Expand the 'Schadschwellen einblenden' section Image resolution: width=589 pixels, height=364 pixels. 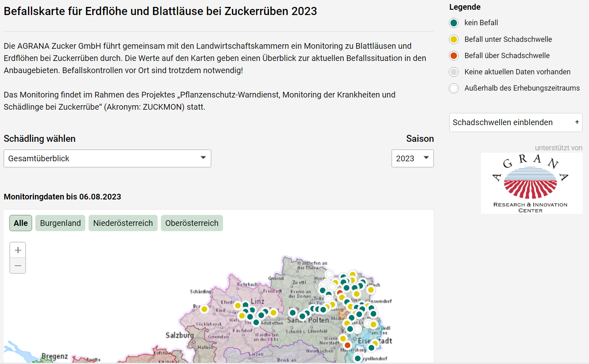point(515,122)
